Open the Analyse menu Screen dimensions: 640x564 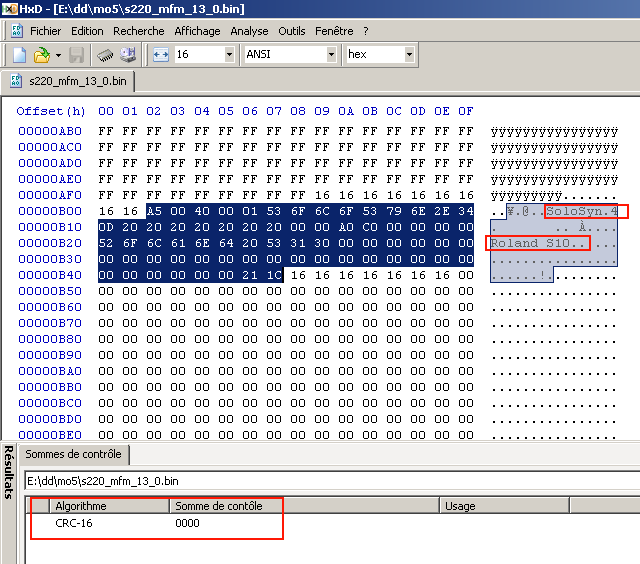pyautogui.click(x=249, y=31)
